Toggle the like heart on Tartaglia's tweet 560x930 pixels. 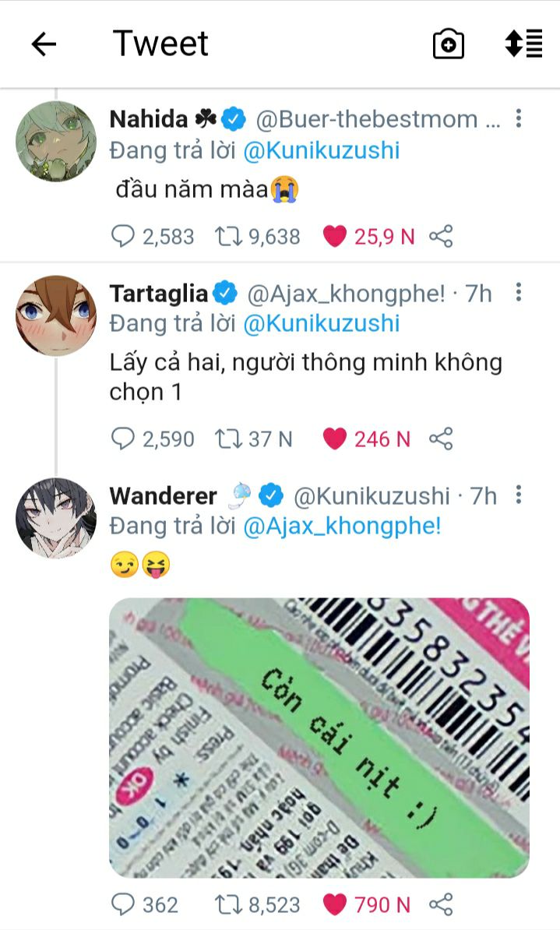pyautogui.click(x=335, y=439)
